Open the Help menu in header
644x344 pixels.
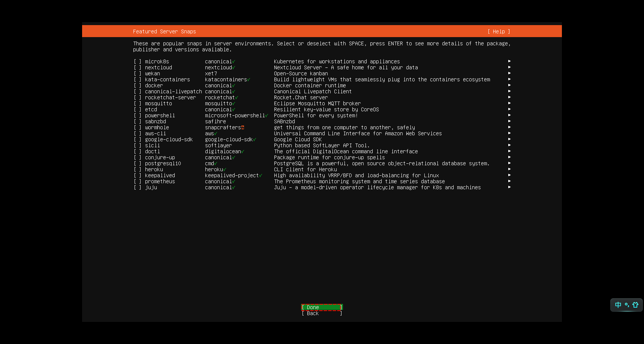[x=499, y=31]
